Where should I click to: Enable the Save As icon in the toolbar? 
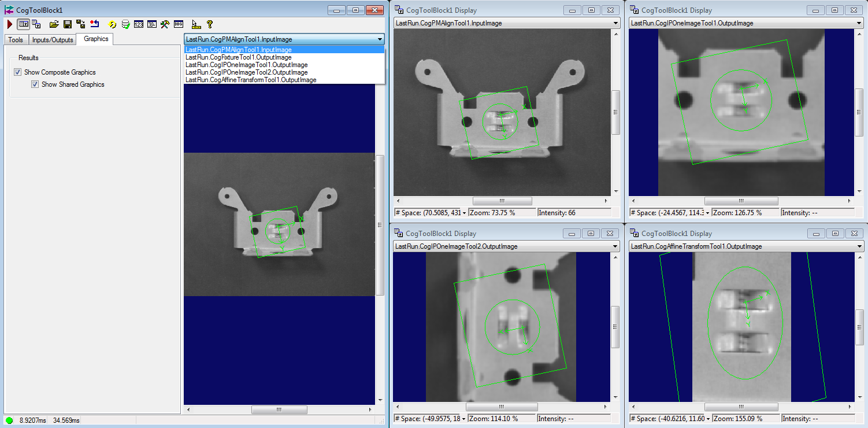pyautogui.click(x=81, y=24)
